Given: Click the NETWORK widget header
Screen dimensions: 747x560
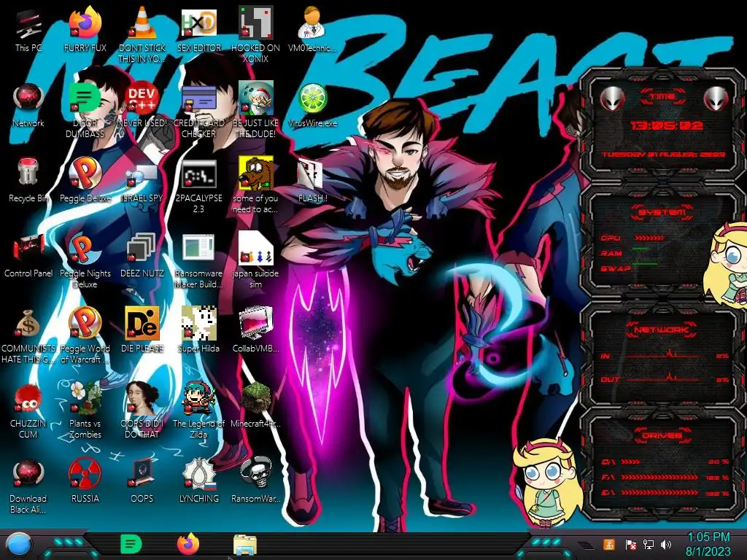Looking at the screenshot, I should click(x=661, y=330).
